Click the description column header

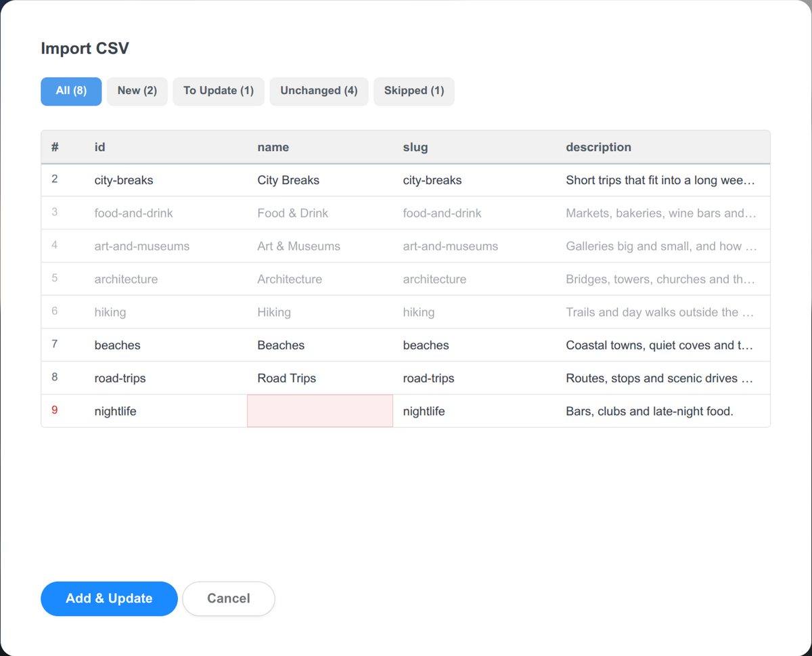663,147
